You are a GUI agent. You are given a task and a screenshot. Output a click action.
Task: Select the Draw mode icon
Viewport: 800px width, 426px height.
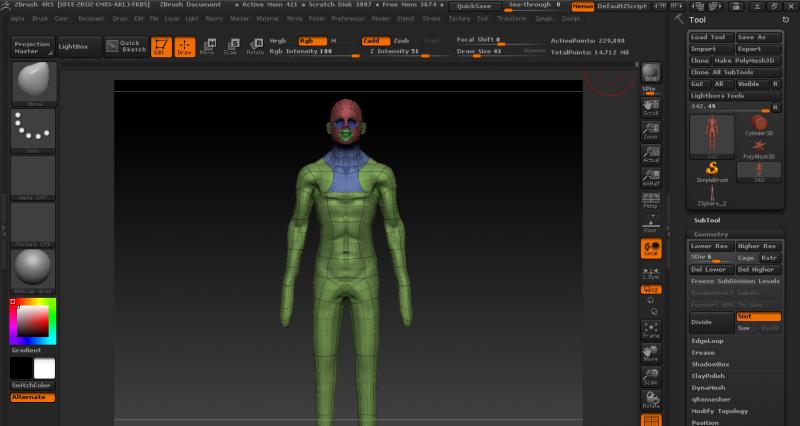click(x=185, y=47)
